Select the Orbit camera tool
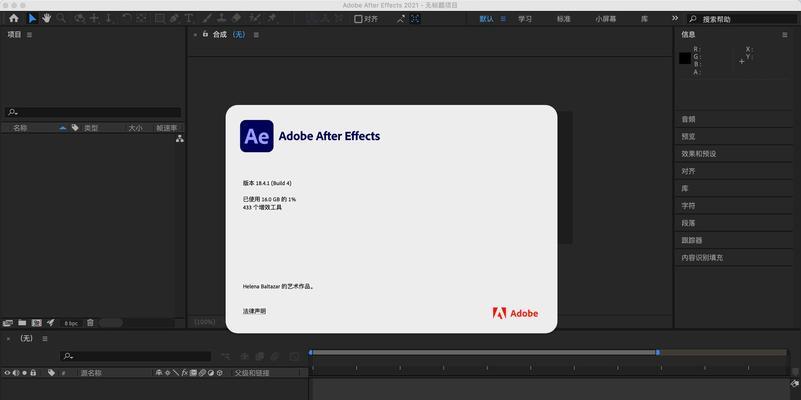This screenshot has width=801, height=400. [x=80, y=18]
